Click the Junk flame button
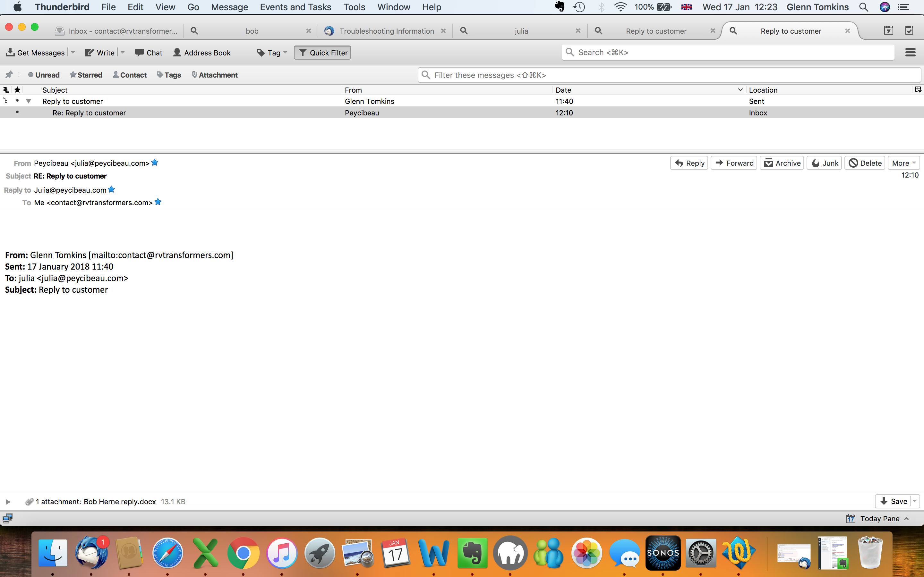This screenshot has height=577, width=924. tap(824, 163)
